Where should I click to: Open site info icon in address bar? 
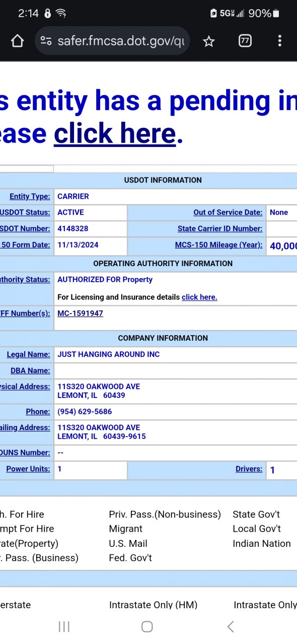tap(46, 41)
